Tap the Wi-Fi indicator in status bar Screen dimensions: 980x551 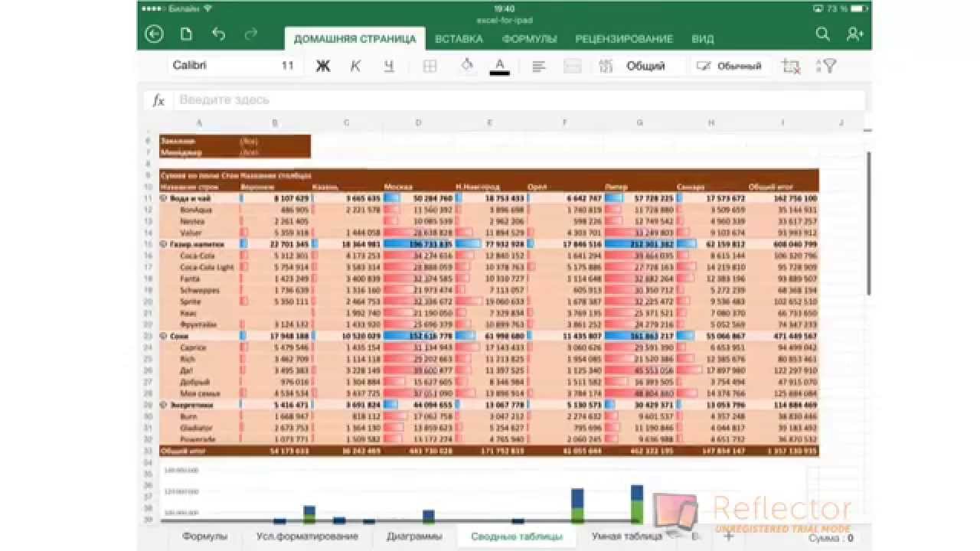click(207, 8)
